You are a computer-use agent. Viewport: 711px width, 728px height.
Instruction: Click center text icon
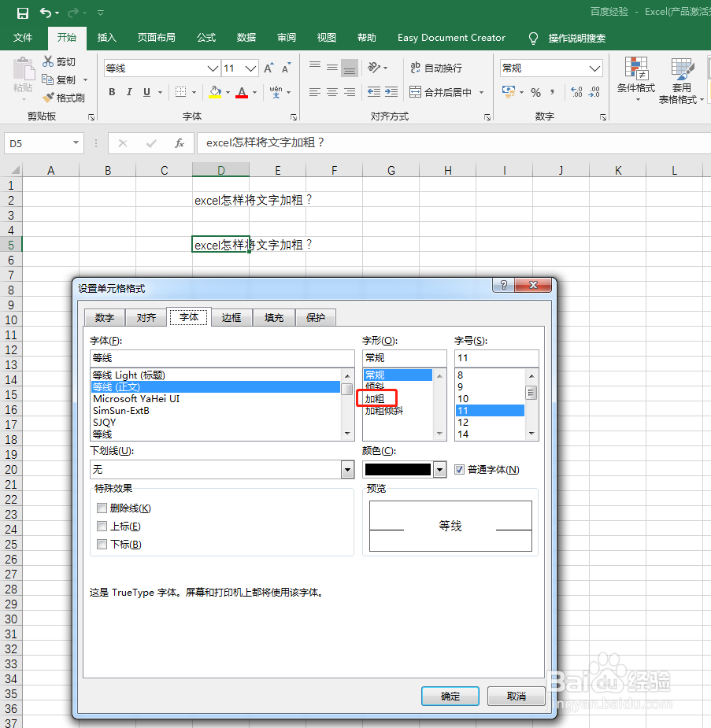point(332,92)
